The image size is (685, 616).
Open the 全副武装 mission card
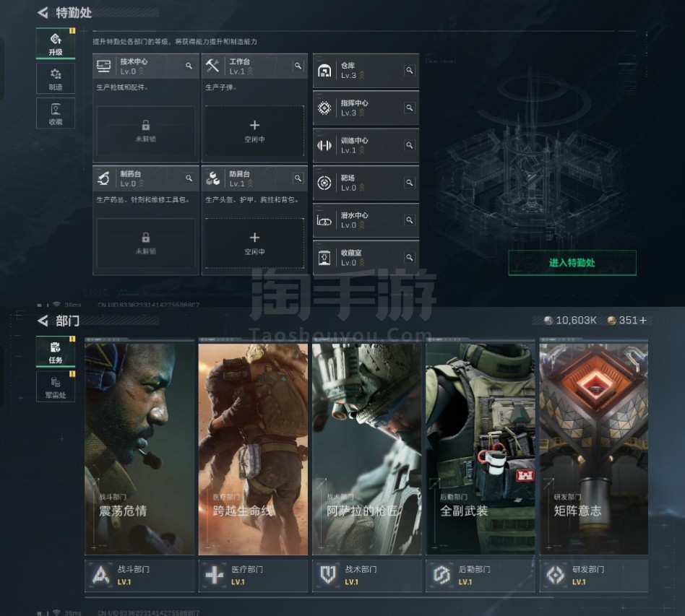[x=481, y=448]
